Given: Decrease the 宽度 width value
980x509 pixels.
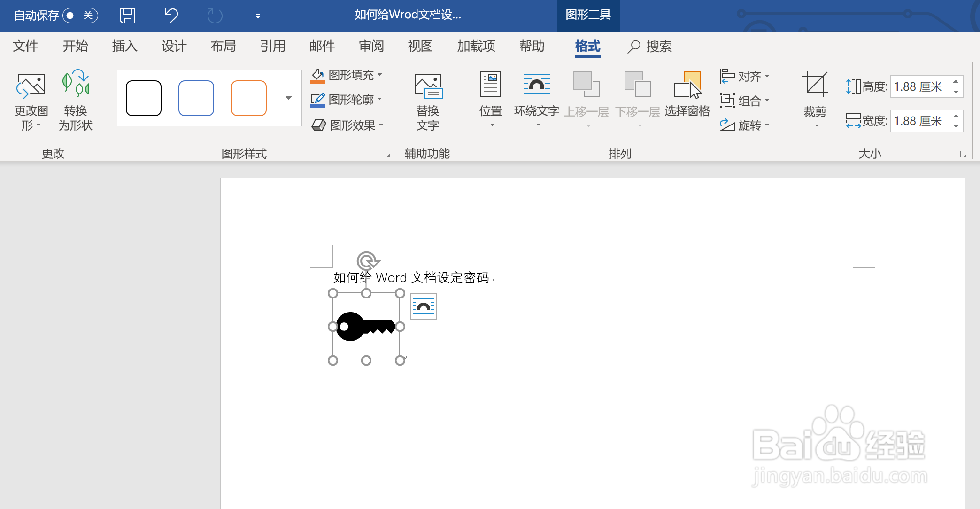Looking at the screenshot, I should click(956, 126).
